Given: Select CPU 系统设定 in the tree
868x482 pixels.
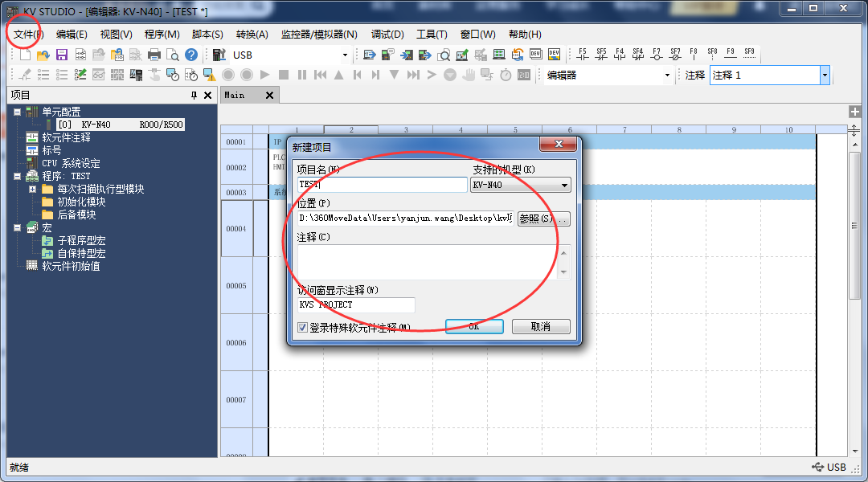Looking at the screenshot, I should tap(71, 163).
